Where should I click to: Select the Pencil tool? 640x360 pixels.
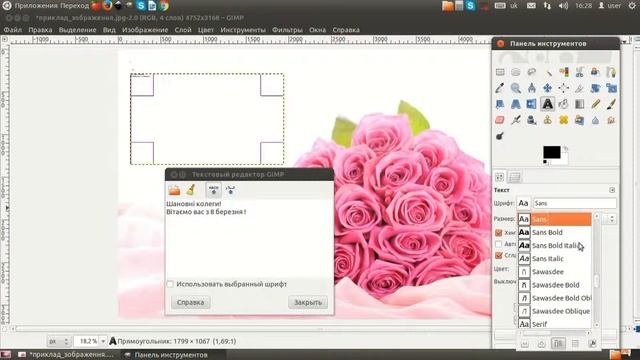[x=595, y=104]
